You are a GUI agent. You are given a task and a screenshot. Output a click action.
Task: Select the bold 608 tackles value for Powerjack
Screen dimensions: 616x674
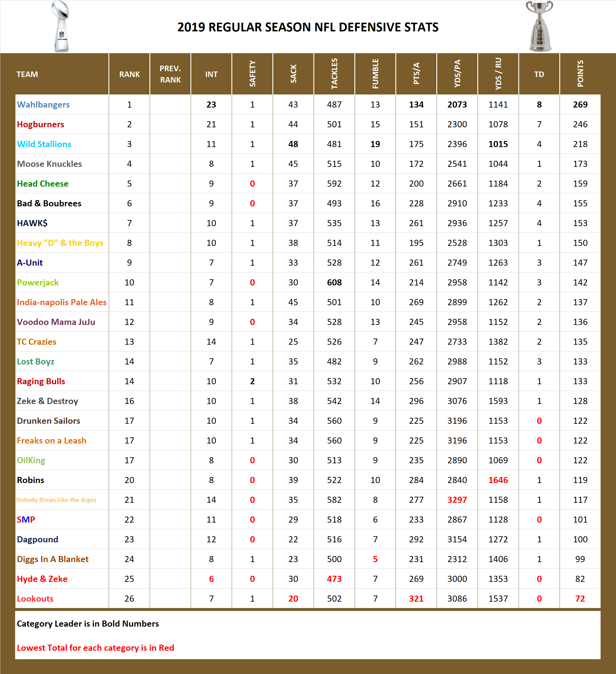tap(334, 282)
